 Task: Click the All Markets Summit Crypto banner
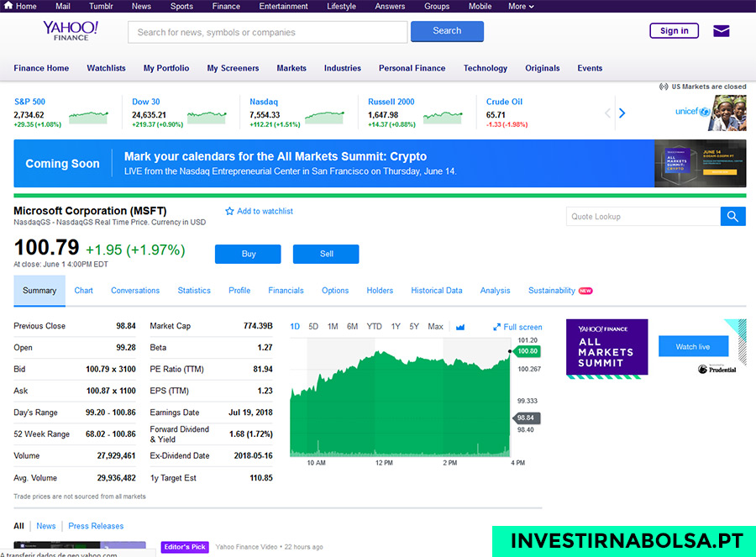380,164
